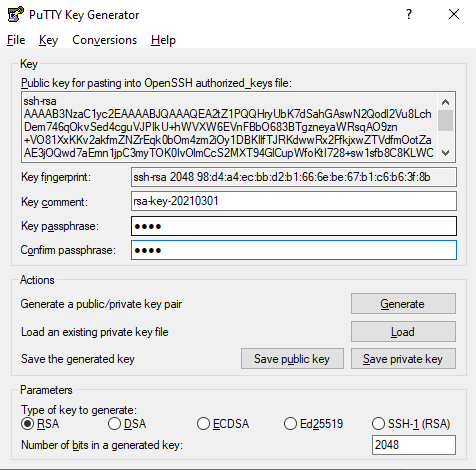Click Save private key button
Image resolution: width=476 pixels, height=470 pixels.
click(403, 359)
